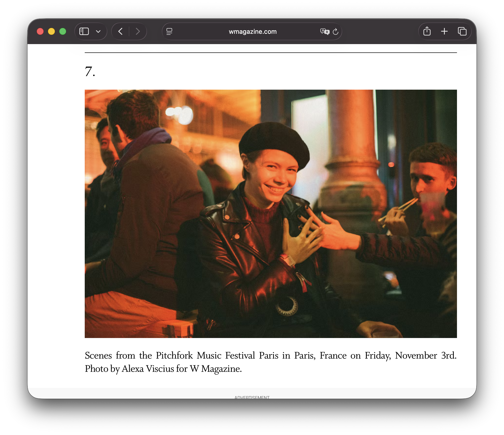Reload the current page

click(336, 31)
